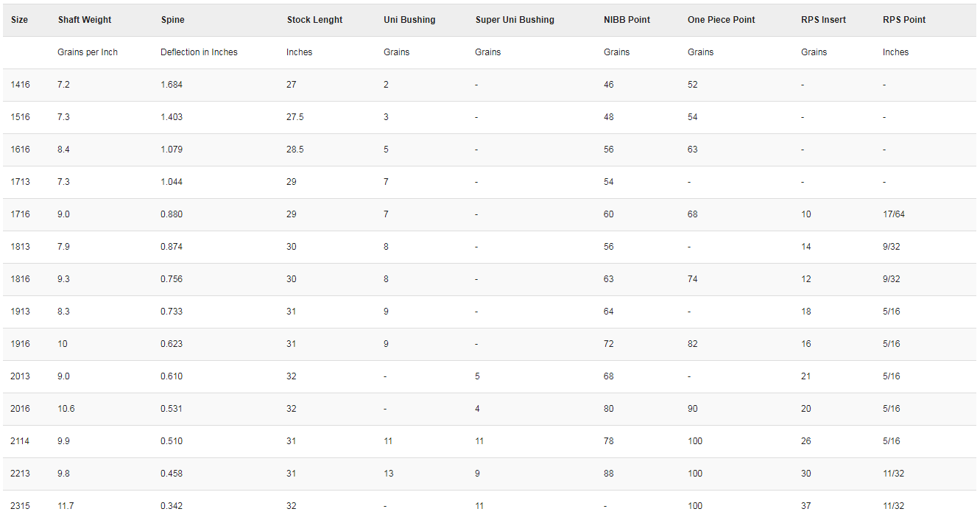The image size is (980, 520).
Task: Click the Spine column header
Action: tap(173, 20)
